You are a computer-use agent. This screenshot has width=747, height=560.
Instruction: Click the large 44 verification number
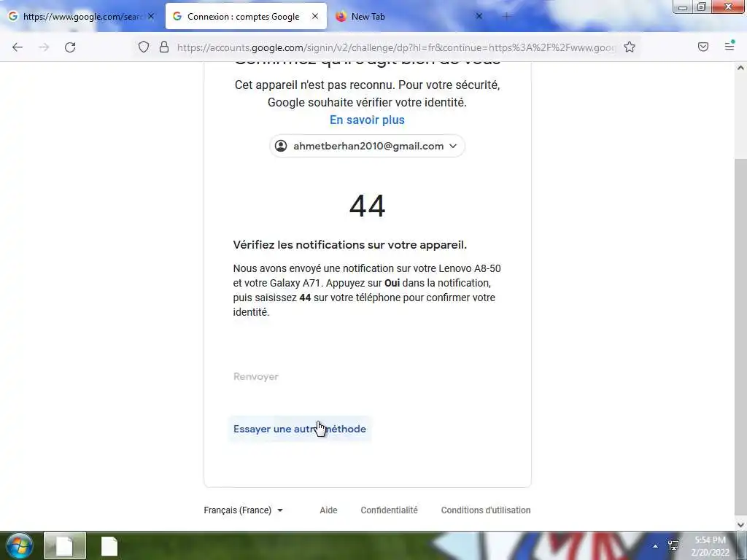coord(367,206)
